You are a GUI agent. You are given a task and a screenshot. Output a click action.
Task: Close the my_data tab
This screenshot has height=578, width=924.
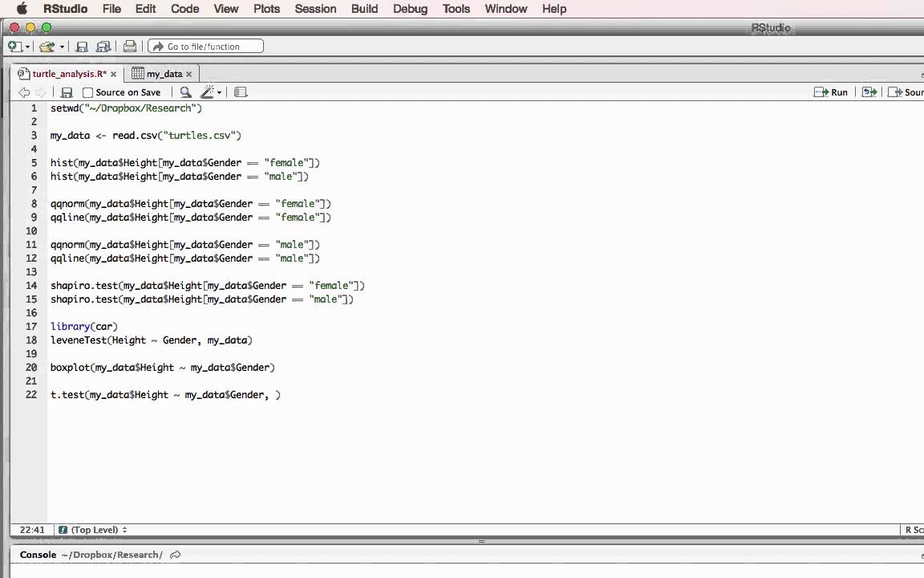[188, 75]
